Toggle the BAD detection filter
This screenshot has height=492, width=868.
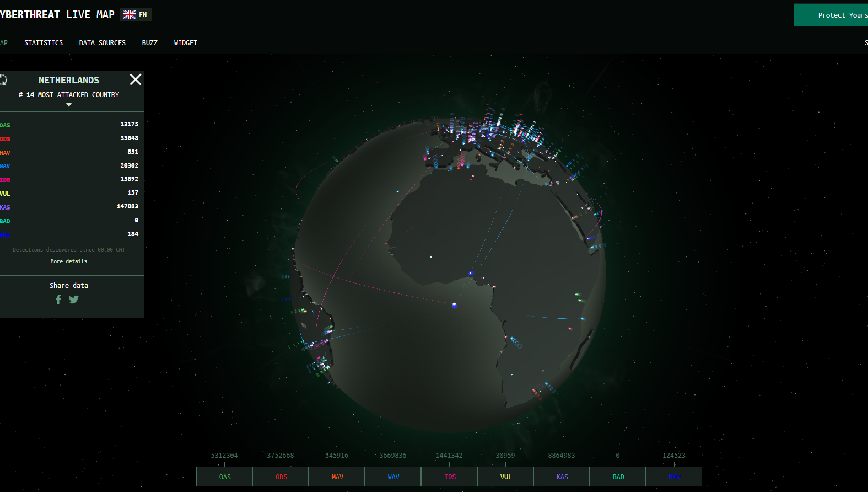618,477
